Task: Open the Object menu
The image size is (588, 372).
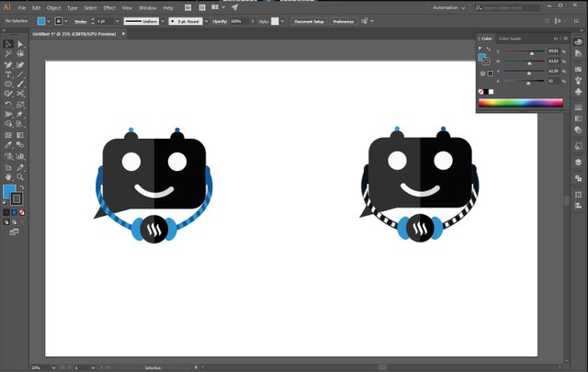Action: click(x=53, y=8)
